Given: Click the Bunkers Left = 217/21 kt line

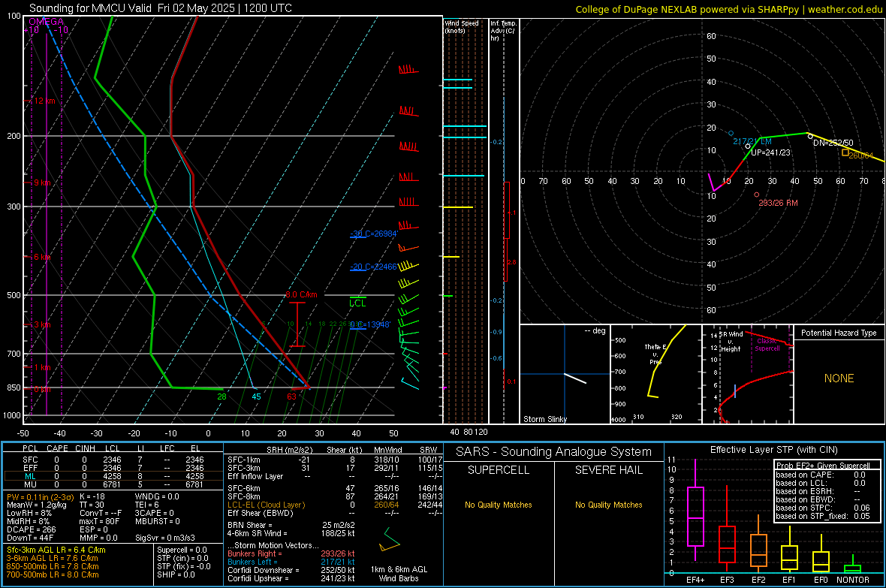Looking at the screenshot, I should pos(291,562).
